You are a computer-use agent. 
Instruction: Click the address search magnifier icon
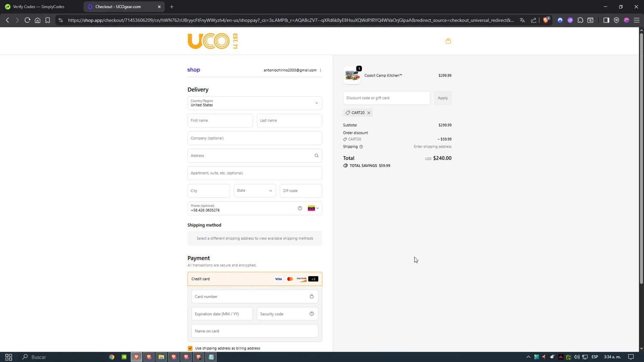316,156
